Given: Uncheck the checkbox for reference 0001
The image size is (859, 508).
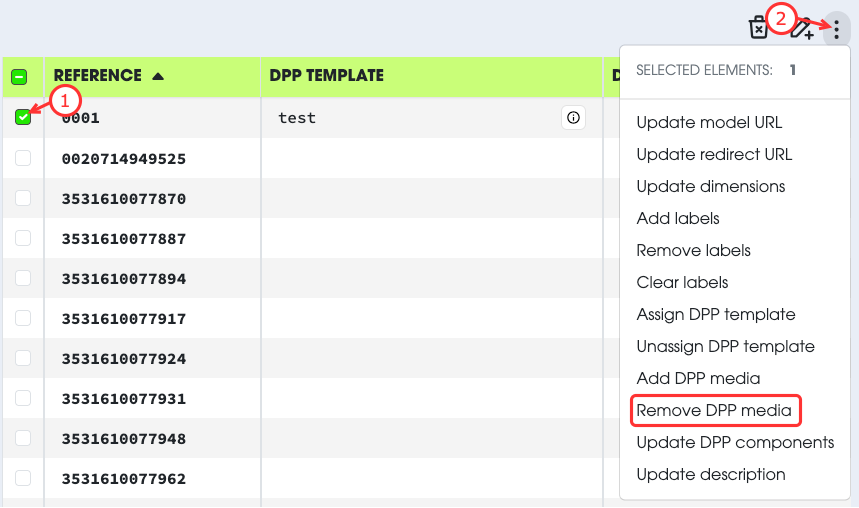Looking at the screenshot, I should coord(23,118).
